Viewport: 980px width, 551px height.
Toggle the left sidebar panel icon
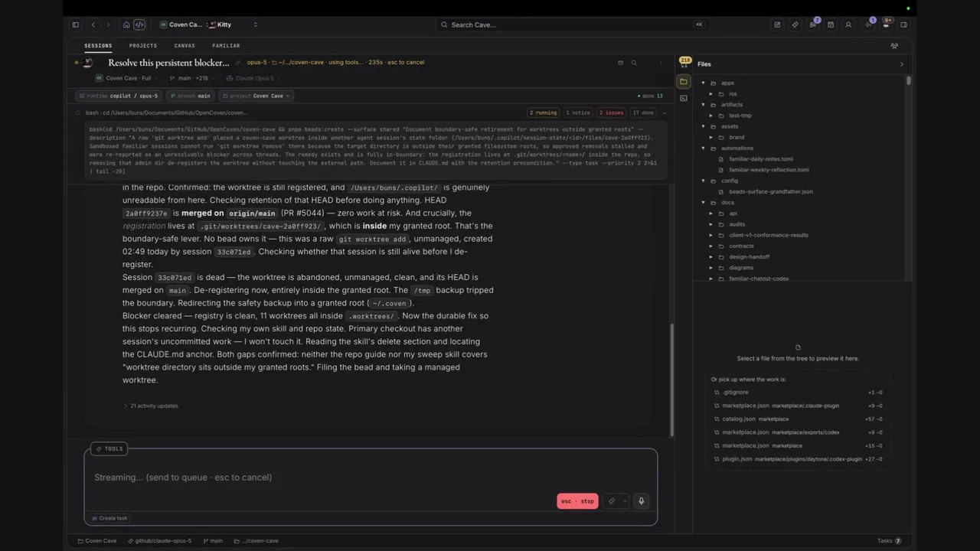click(75, 24)
